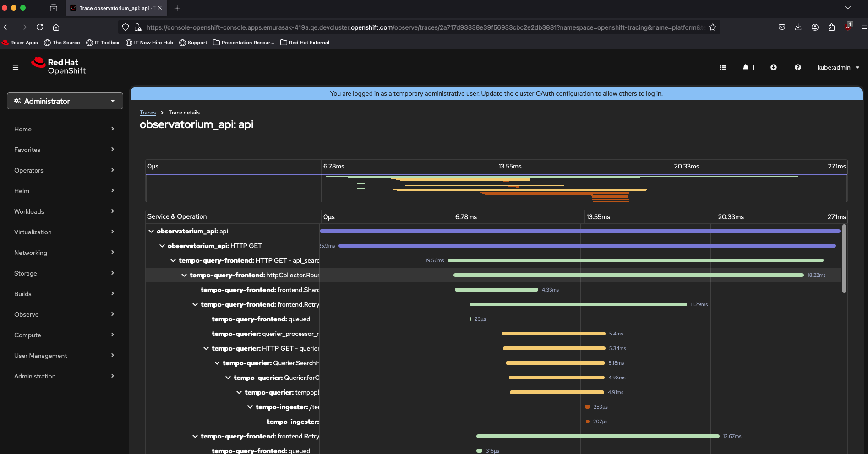
Task: Open the Firefox application menu
Action: [864, 27]
